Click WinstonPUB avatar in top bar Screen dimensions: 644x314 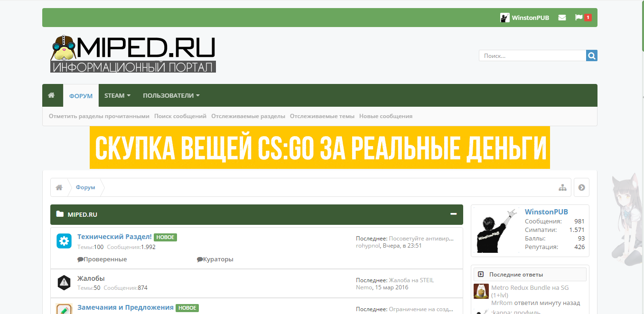pos(505,18)
